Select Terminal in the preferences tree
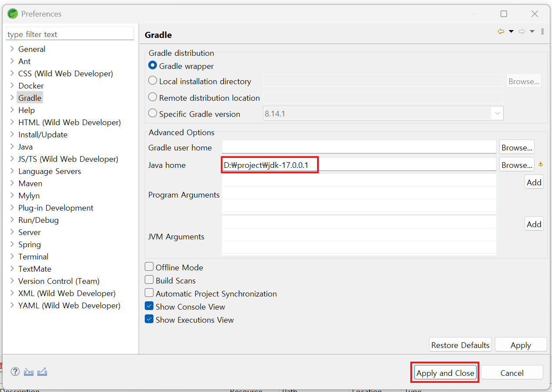Image resolution: width=552 pixels, height=392 pixels. point(33,256)
